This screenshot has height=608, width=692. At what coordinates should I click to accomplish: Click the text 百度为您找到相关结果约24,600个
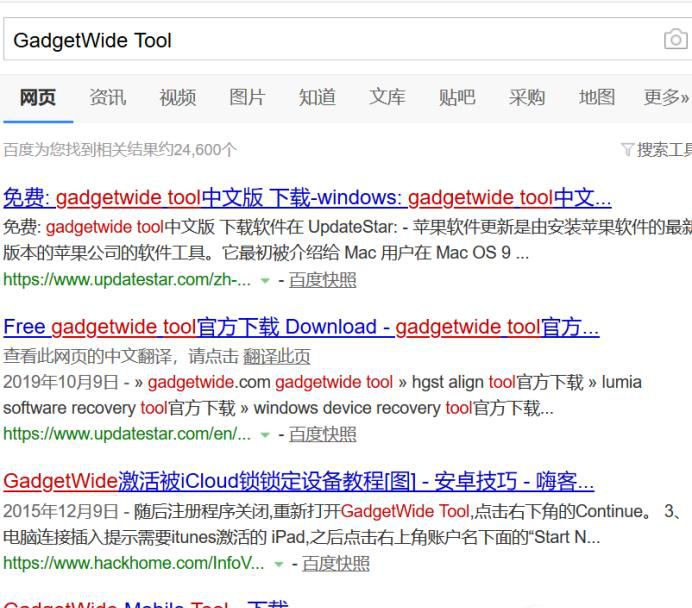(120, 150)
